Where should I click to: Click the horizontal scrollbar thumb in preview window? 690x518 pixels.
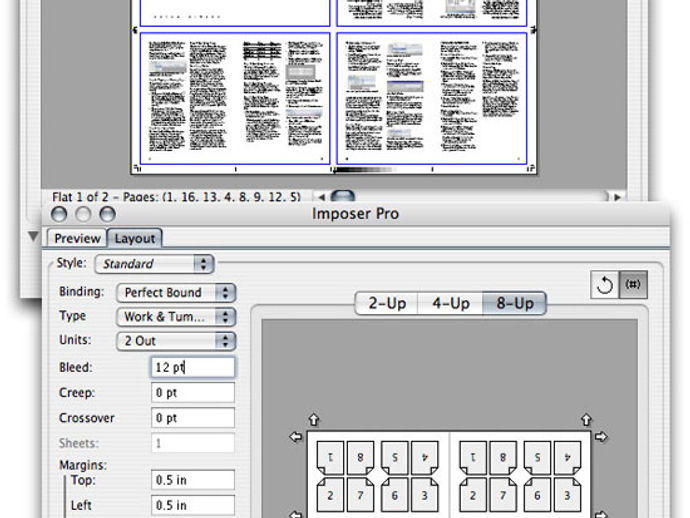click(342, 196)
